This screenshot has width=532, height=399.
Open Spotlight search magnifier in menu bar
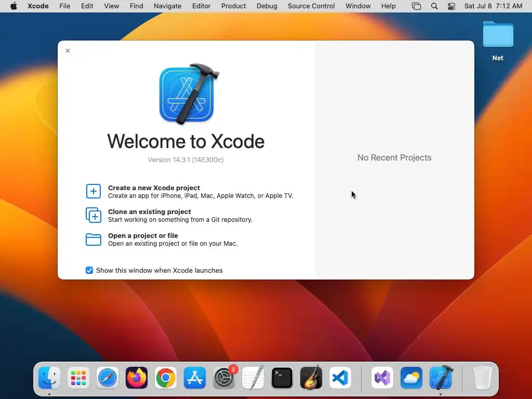pyautogui.click(x=434, y=6)
